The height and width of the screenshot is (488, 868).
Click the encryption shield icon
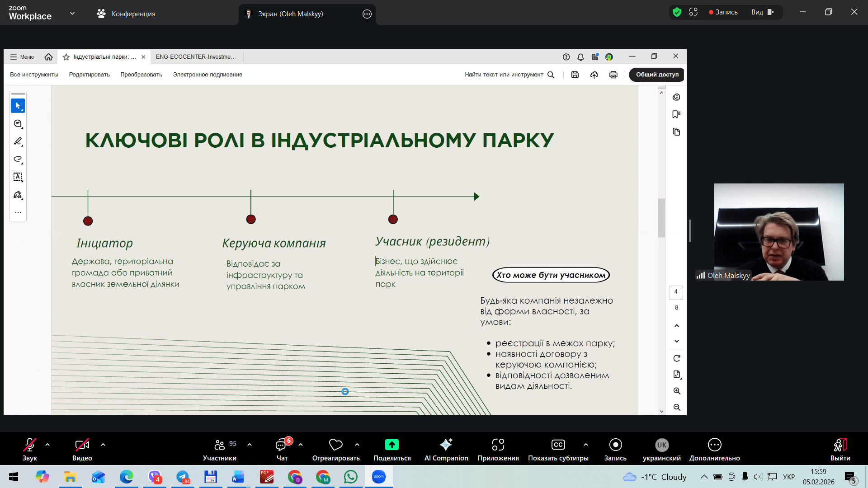click(677, 12)
